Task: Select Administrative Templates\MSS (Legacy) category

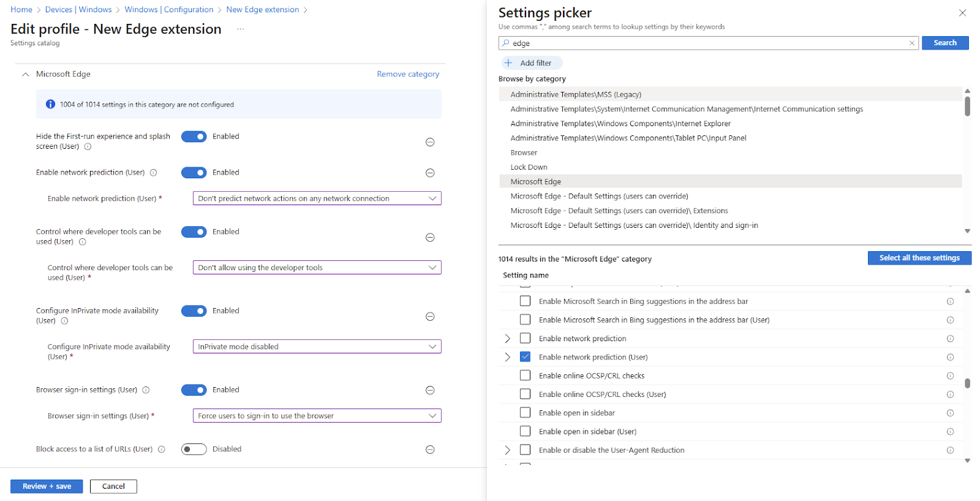Action: tap(730, 94)
